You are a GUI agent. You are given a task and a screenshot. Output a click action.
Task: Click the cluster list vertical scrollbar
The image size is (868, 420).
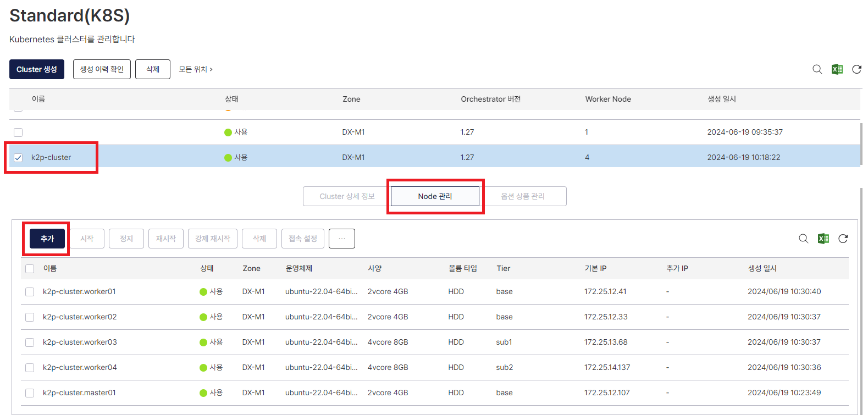861,144
